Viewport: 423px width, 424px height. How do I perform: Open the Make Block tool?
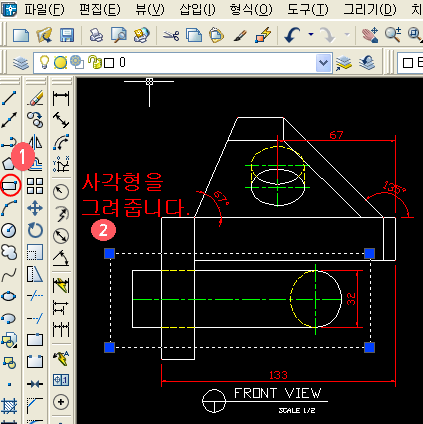coord(9,362)
